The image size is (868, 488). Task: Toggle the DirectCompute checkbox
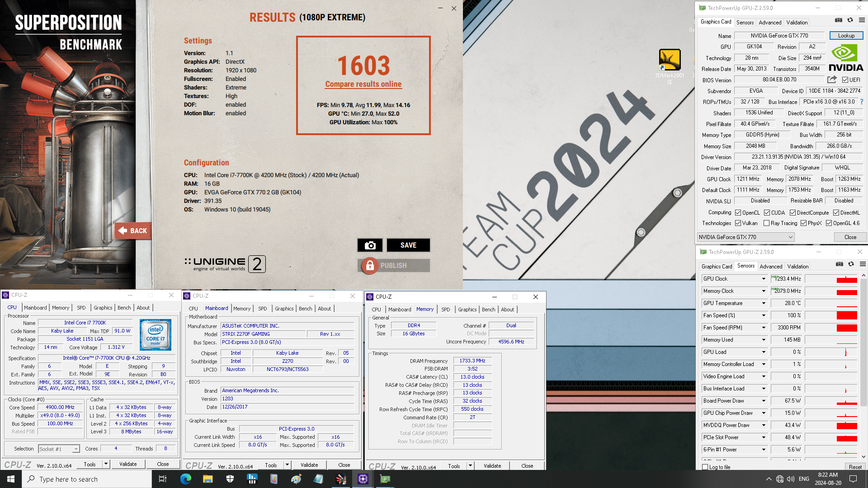(793, 213)
